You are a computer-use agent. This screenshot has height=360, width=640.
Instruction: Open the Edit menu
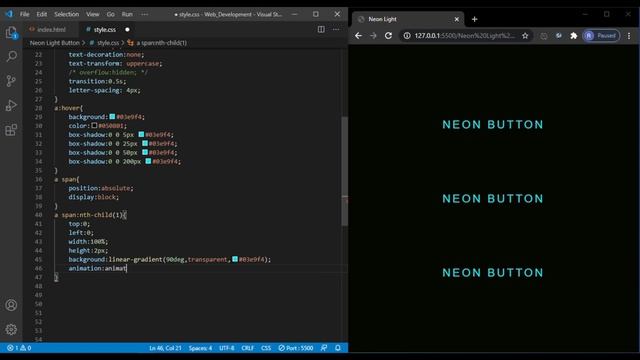(42, 14)
